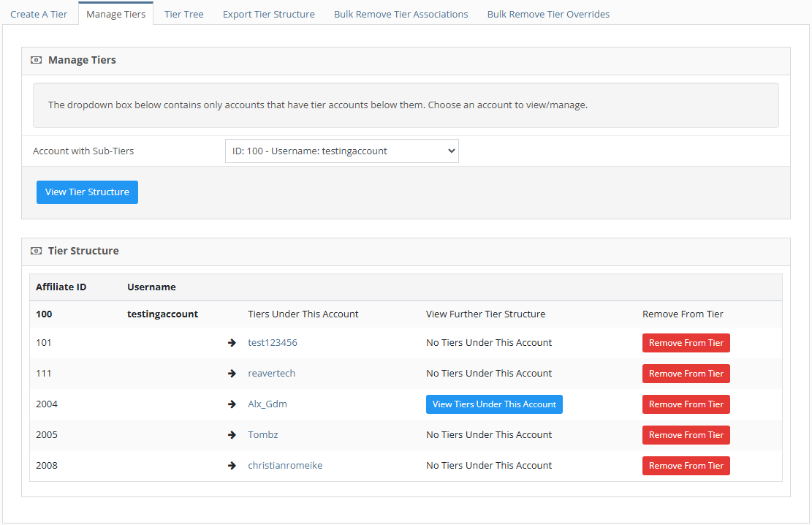Click the arrow icon beside test123456
The height and width of the screenshot is (525, 812).
click(x=232, y=343)
